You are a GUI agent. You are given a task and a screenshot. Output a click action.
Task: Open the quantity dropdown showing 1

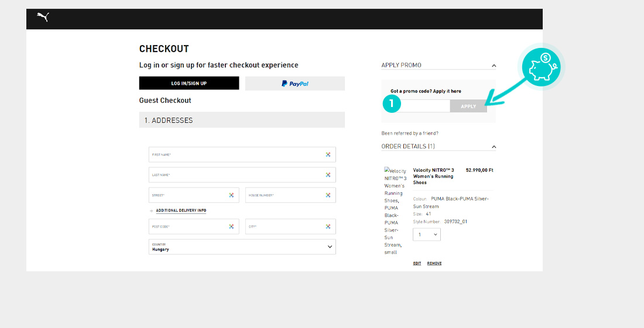click(x=427, y=234)
